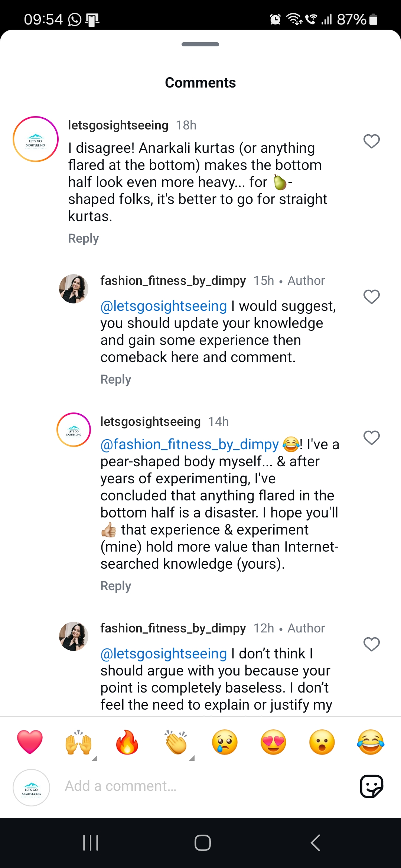Add the clapping hands emoji
This screenshot has width=401, height=868.
point(176,742)
